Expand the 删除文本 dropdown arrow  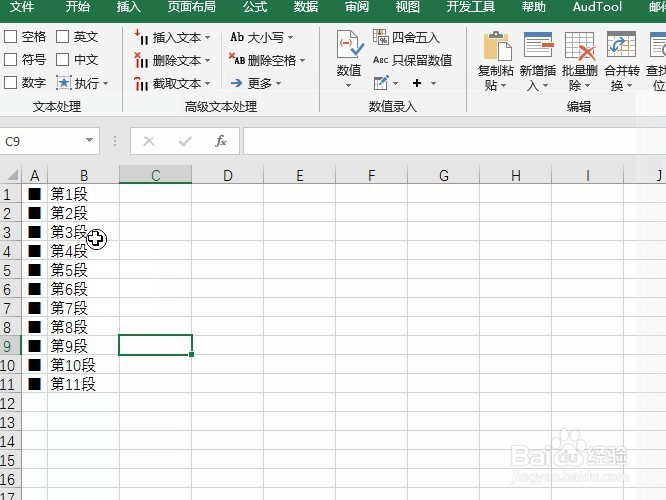click(208, 61)
